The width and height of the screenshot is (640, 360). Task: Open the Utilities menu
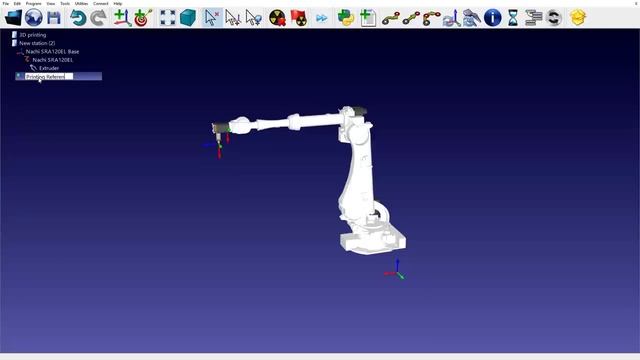81,3
